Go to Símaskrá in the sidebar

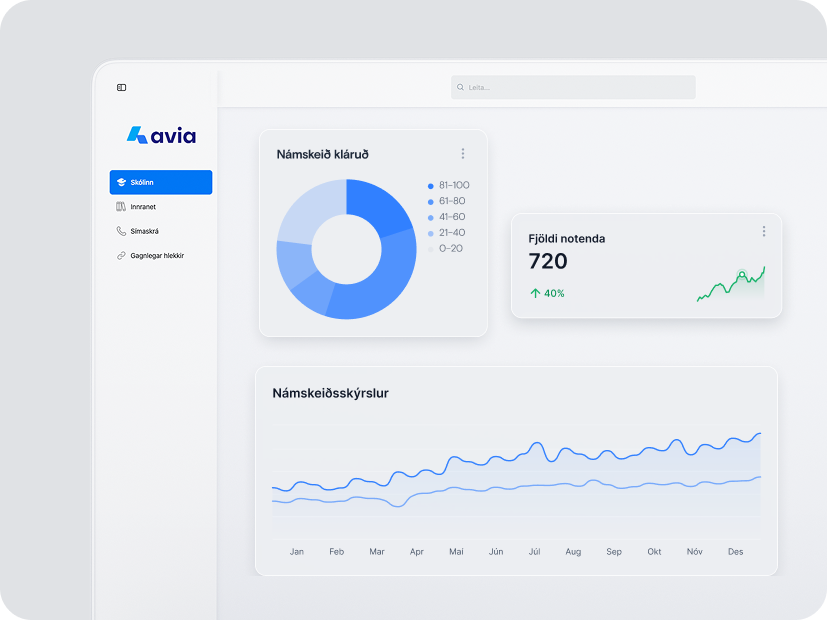145,231
